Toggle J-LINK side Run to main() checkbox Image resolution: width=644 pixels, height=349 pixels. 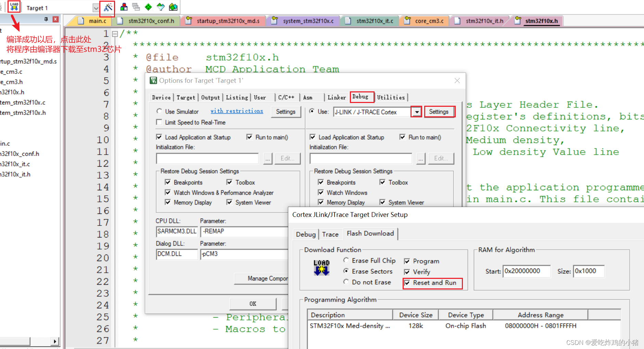(x=403, y=137)
